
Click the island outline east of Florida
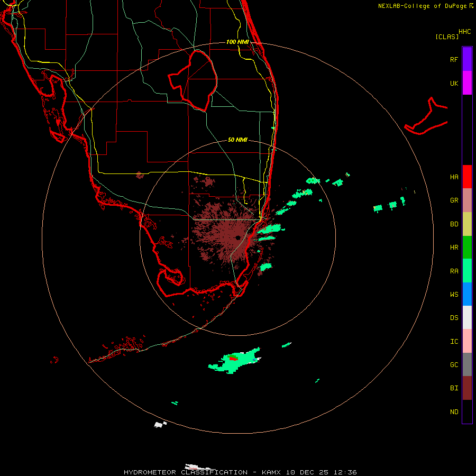(x=426, y=117)
